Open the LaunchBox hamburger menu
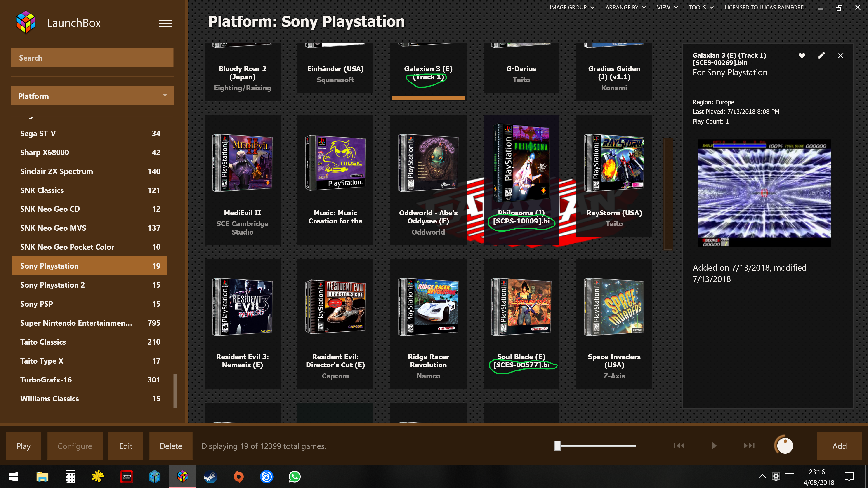Screen dimensions: 868x488 pyautogui.click(x=165, y=23)
